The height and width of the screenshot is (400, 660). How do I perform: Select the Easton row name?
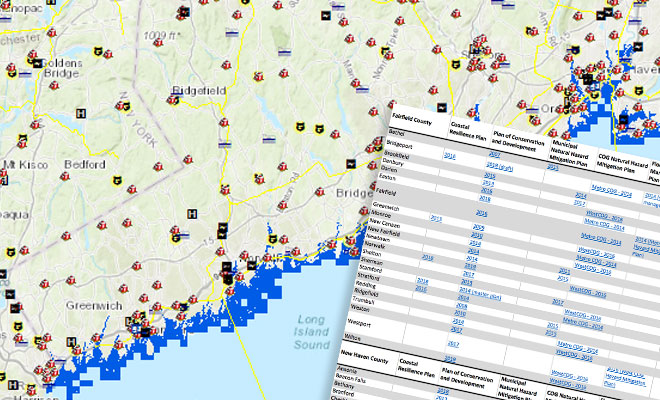pos(387,177)
